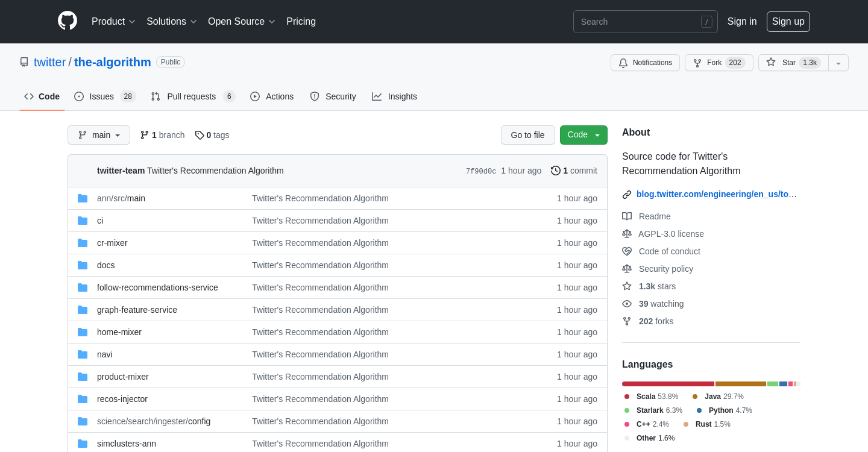Click the Go to file button
The image size is (868, 452).
click(528, 135)
